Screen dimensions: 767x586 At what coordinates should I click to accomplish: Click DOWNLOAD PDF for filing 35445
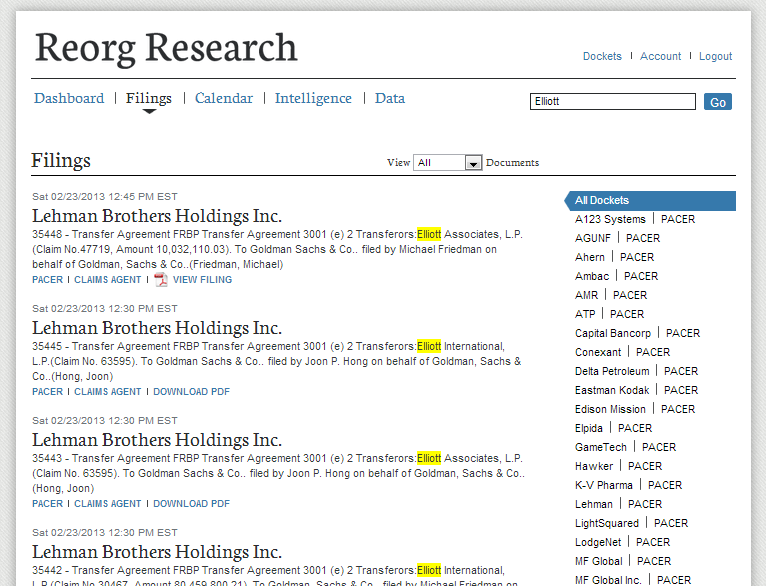point(191,392)
